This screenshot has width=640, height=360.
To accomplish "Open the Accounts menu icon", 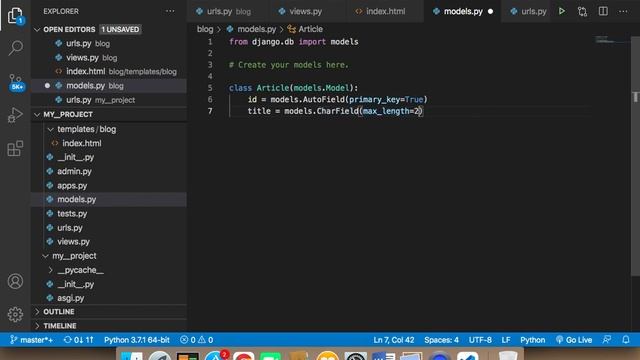I will click(x=15, y=281).
